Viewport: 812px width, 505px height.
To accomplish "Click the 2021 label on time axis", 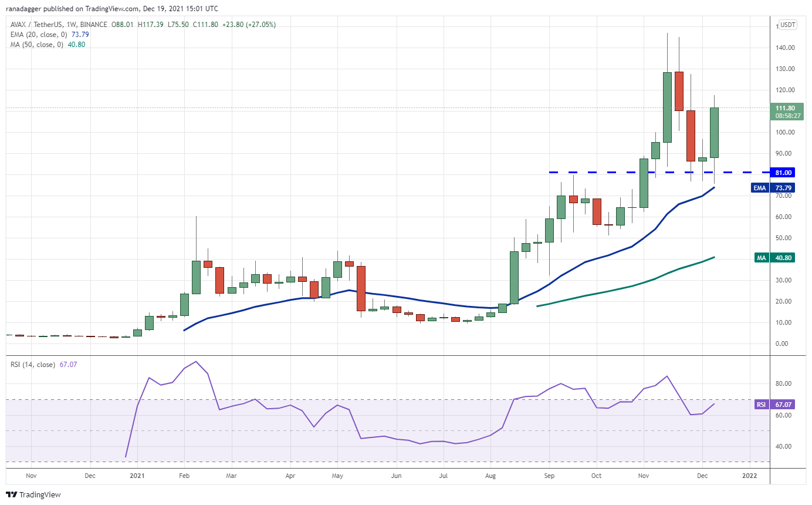I will tap(136, 476).
